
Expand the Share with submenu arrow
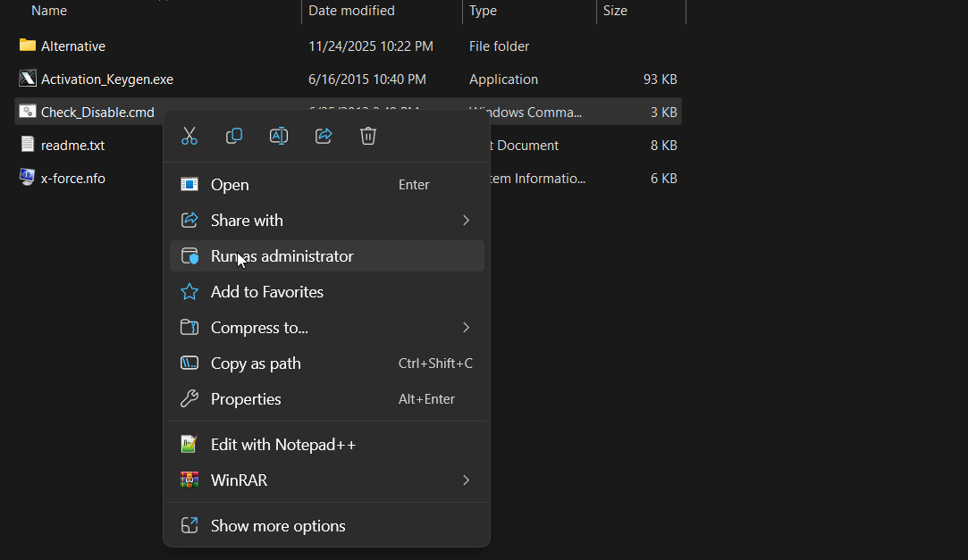point(466,221)
